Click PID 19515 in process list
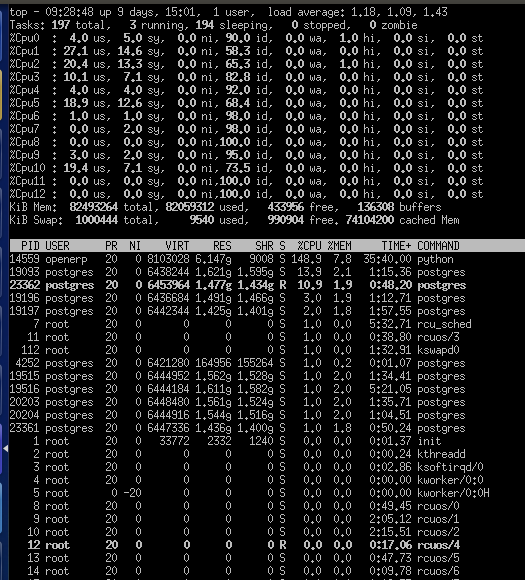525x580 pixels. pyautogui.click(x=24, y=376)
